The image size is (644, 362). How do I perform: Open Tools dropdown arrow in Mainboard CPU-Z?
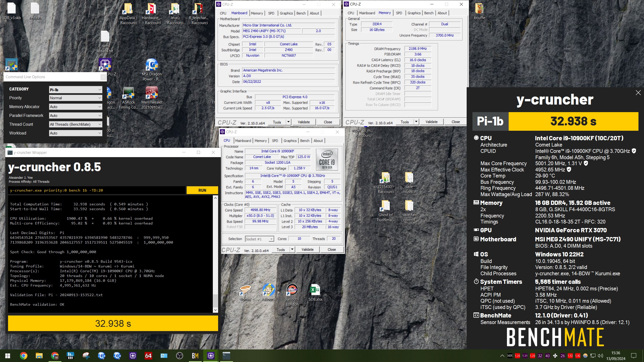tap(289, 122)
